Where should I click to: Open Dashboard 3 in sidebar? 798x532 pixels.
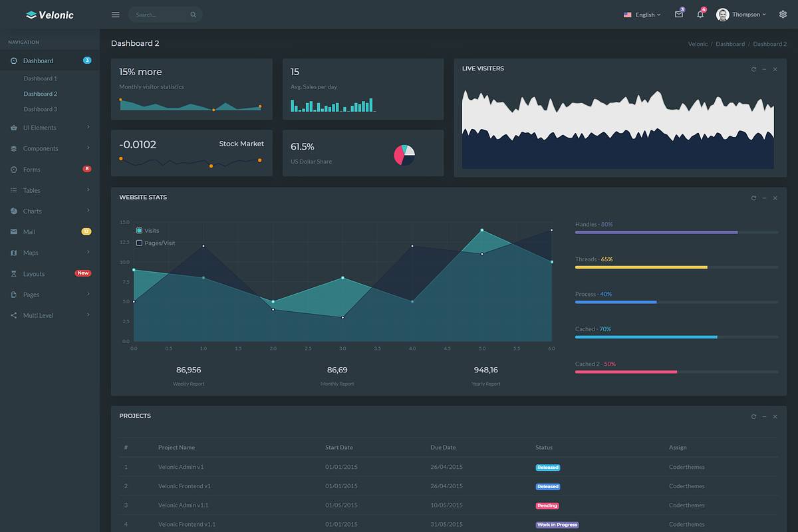coord(41,109)
